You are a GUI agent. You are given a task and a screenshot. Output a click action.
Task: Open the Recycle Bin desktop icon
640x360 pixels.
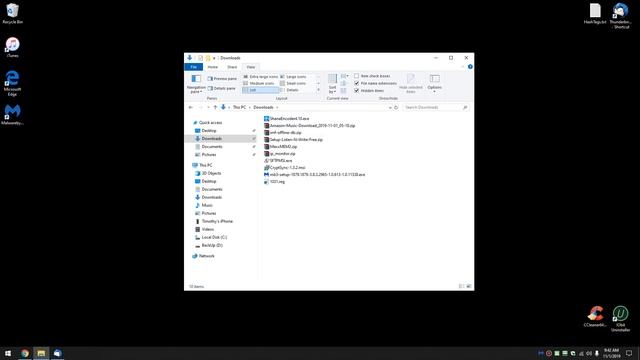tap(13, 13)
